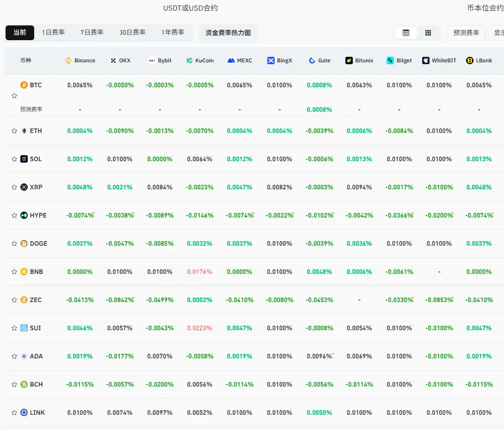Click the XRP coin icon
This screenshot has height=430, width=504.
[24, 187]
